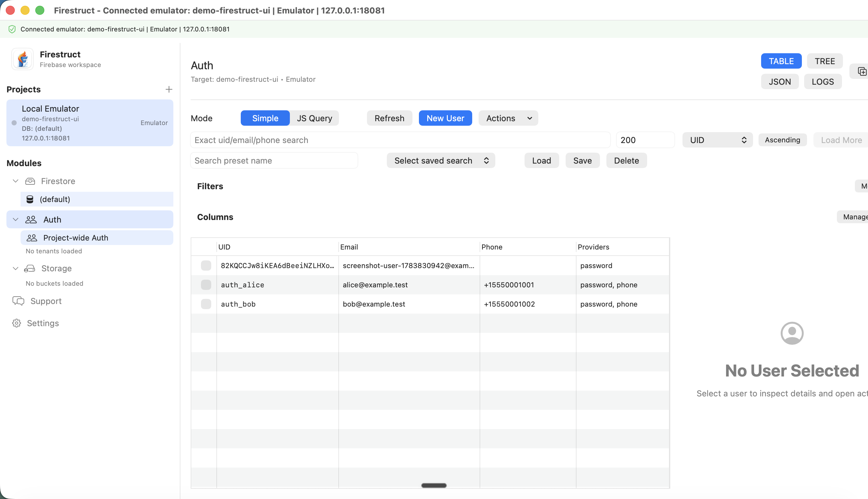The image size is (868, 499).
Task: Click the Firestruct flame logo icon
Action: pos(23,59)
